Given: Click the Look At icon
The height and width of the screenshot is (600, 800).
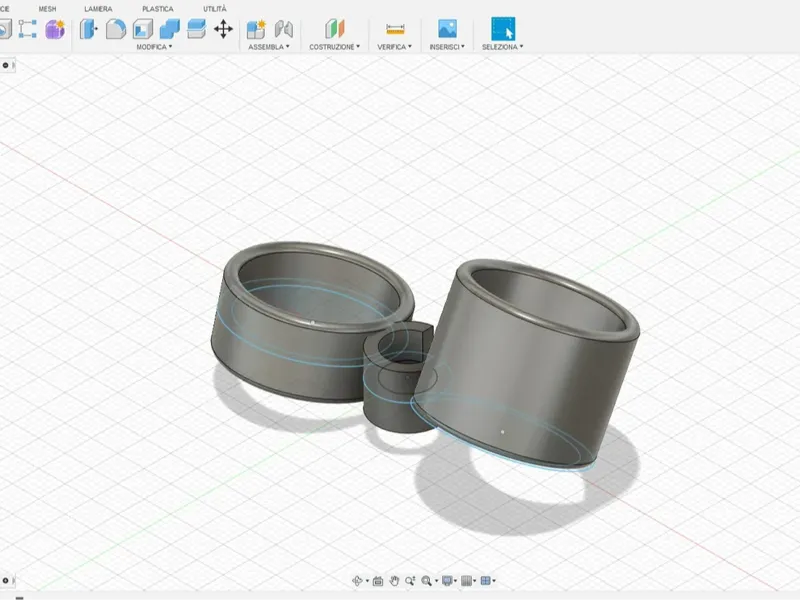Looking at the screenshot, I should 378,581.
